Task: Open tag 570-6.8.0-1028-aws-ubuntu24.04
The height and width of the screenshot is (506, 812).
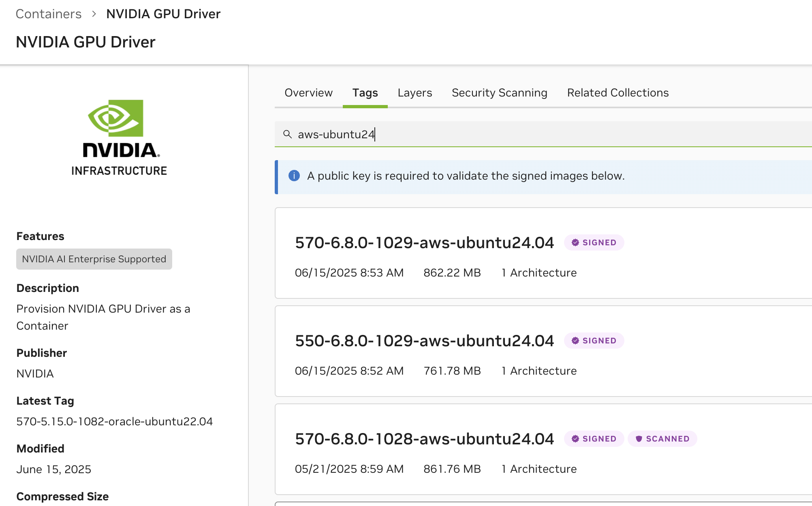Action: (424, 439)
